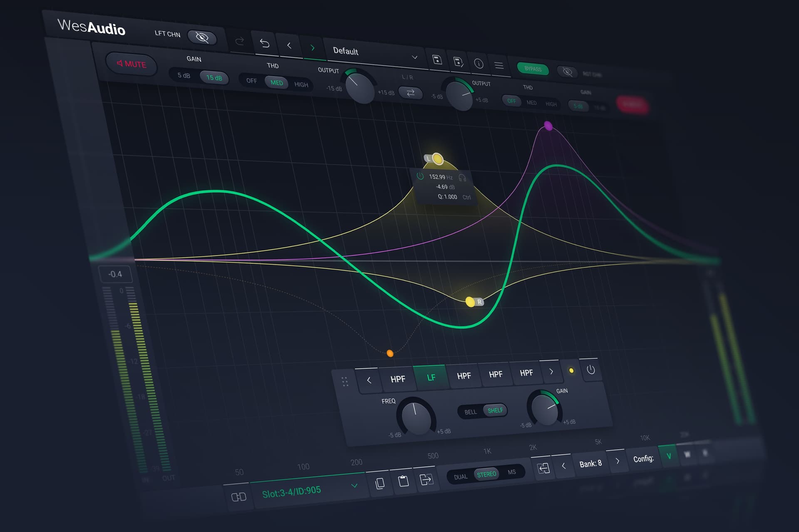Select the LF band tab
This screenshot has height=532, width=799.
[431, 377]
